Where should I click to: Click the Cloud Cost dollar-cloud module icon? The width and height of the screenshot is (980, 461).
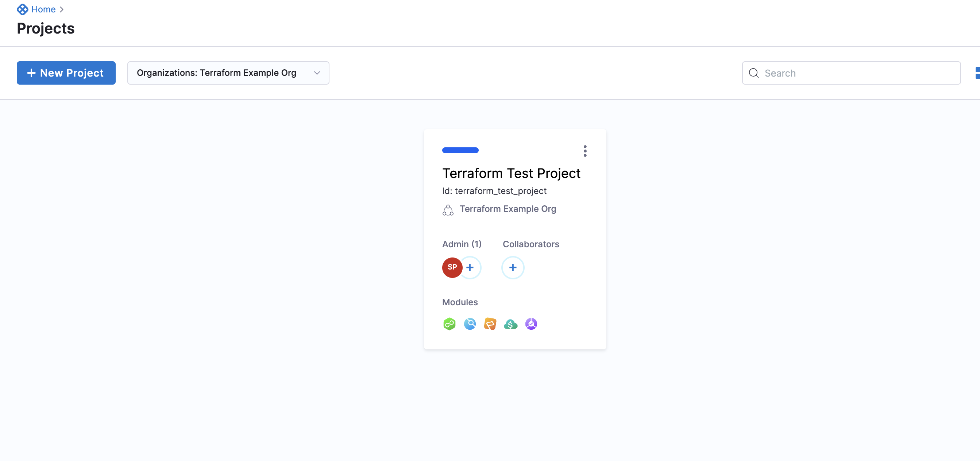click(510, 324)
